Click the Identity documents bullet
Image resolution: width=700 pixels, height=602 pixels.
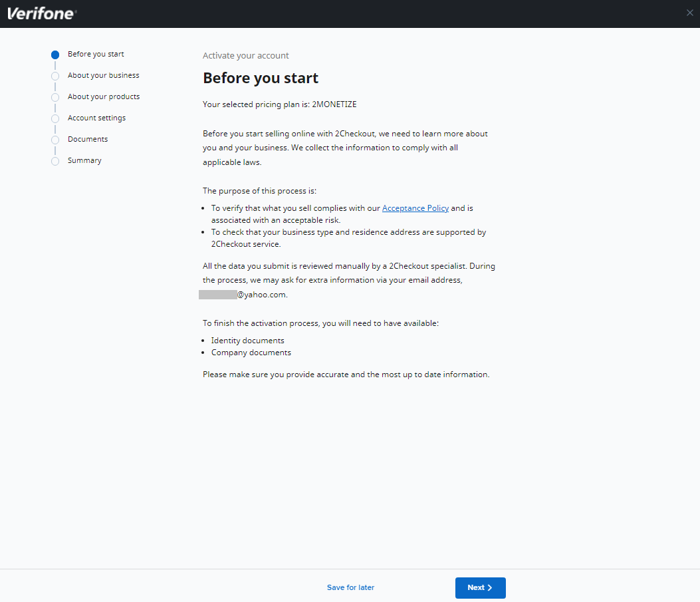(x=248, y=341)
